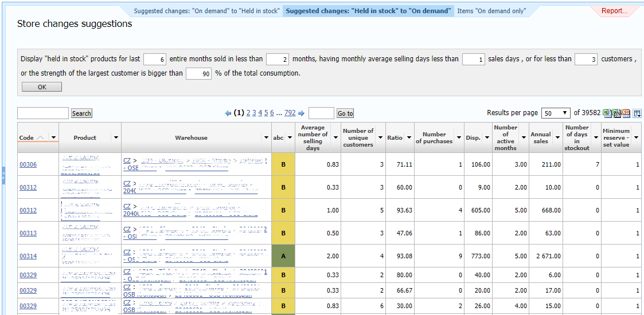The height and width of the screenshot is (315, 644).
Task: Open Results per page dropdown
Action: coord(556,113)
